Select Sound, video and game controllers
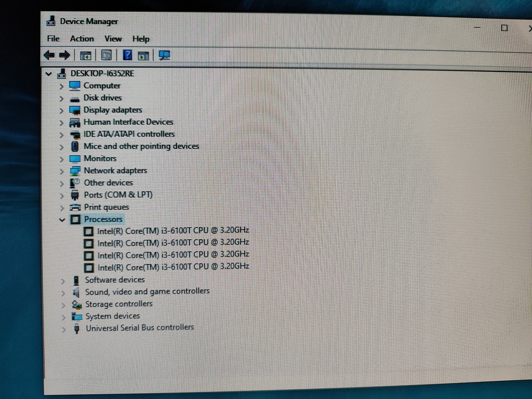532x399 pixels. [x=147, y=292]
